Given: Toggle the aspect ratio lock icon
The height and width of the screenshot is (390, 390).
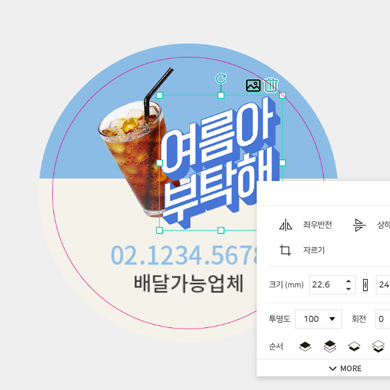Looking at the screenshot, I should (x=365, y=285).
